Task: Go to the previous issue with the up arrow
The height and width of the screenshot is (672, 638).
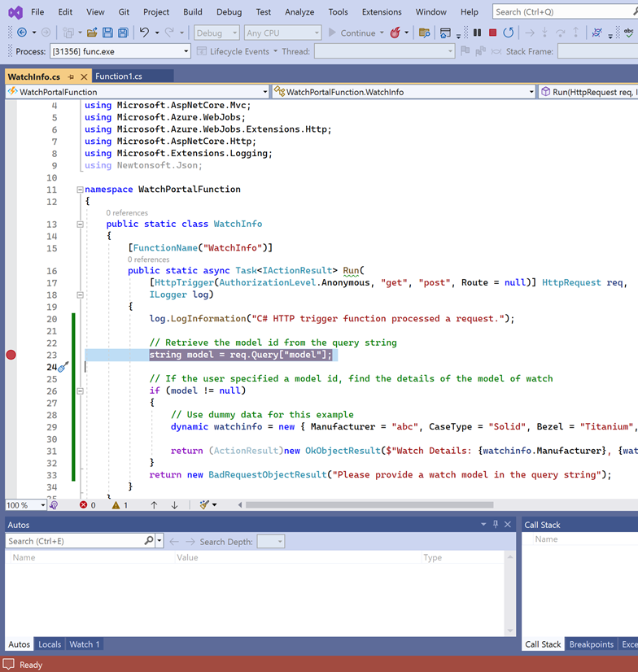Action: [x=154, y=505]
